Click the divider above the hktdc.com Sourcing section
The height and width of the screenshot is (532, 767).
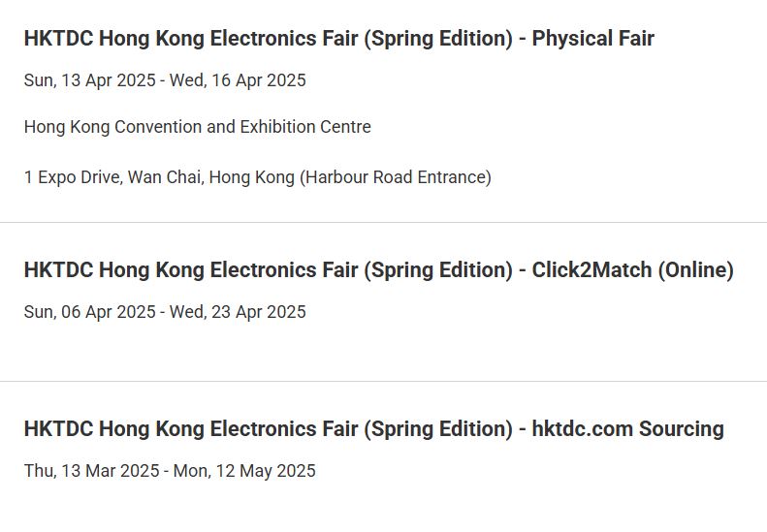point(384,382)
